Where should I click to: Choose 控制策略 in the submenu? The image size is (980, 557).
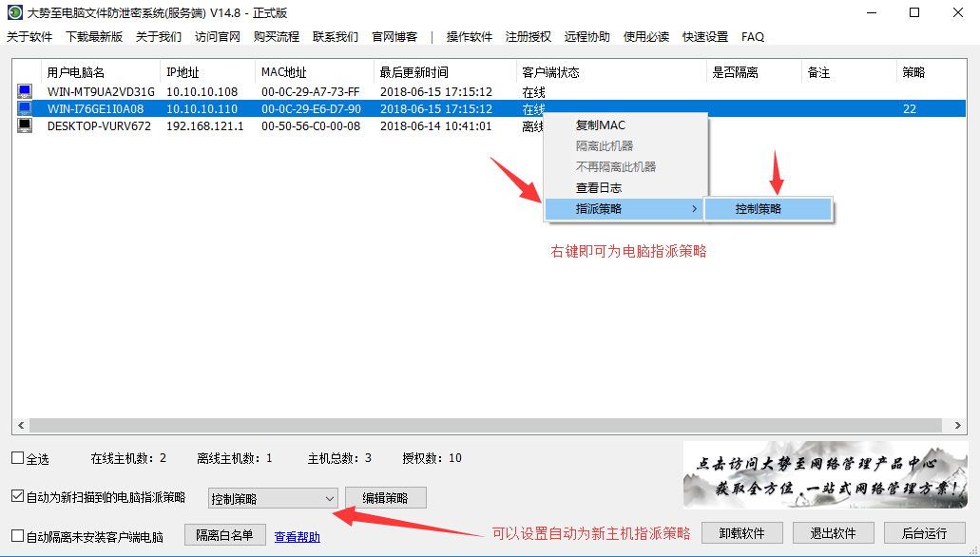click(768, 209)
